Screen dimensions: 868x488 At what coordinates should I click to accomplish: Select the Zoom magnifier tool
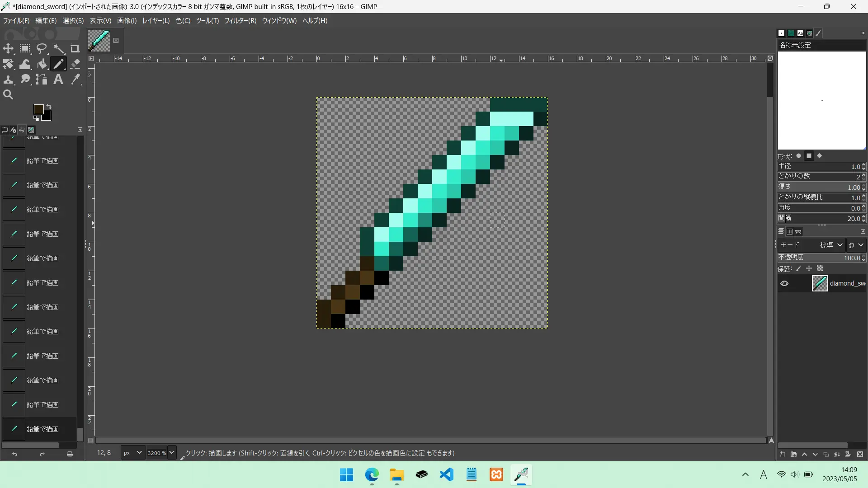pyautogui.click(x=8, y=94)
